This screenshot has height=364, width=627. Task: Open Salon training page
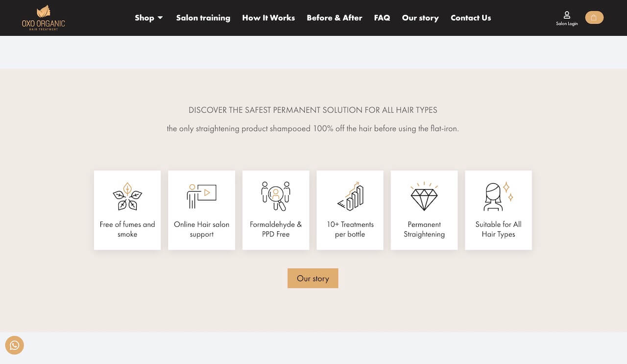point(203,18)
